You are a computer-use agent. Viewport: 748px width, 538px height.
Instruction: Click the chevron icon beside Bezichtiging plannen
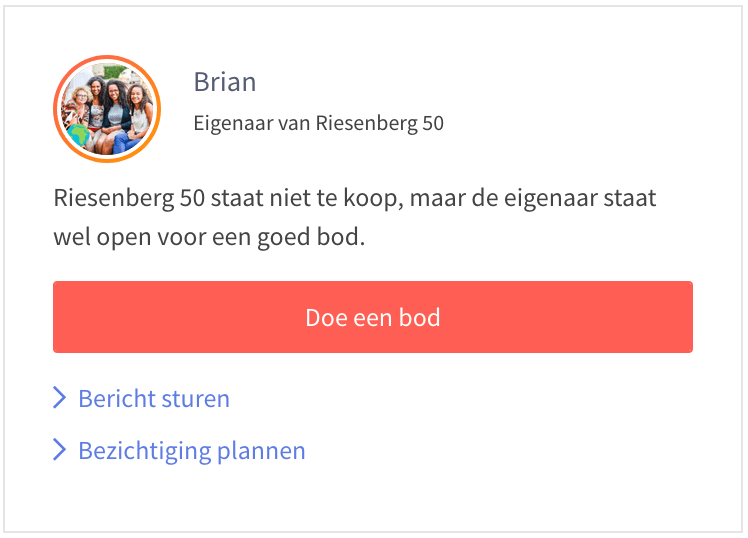(x=59, y=451)
